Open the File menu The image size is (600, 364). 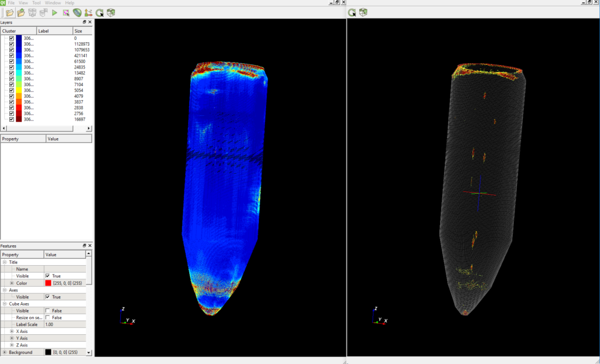click(x=12, y=3)
